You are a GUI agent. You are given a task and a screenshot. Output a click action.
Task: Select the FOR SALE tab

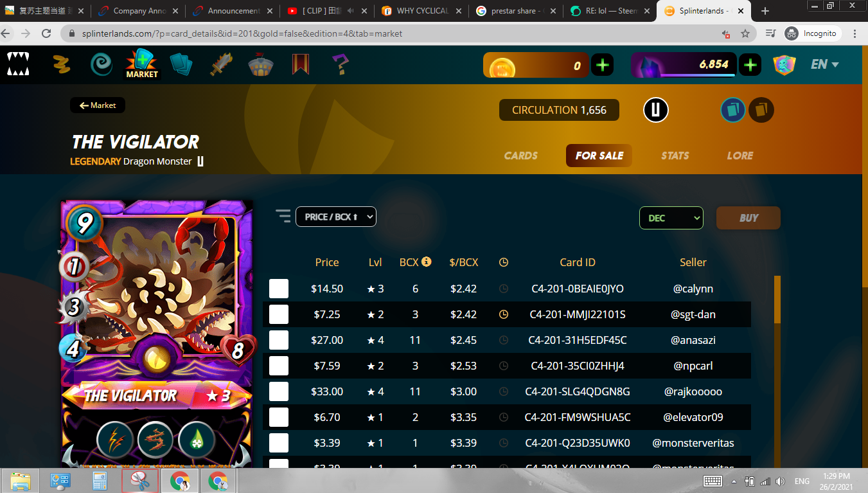click(599, 156)
